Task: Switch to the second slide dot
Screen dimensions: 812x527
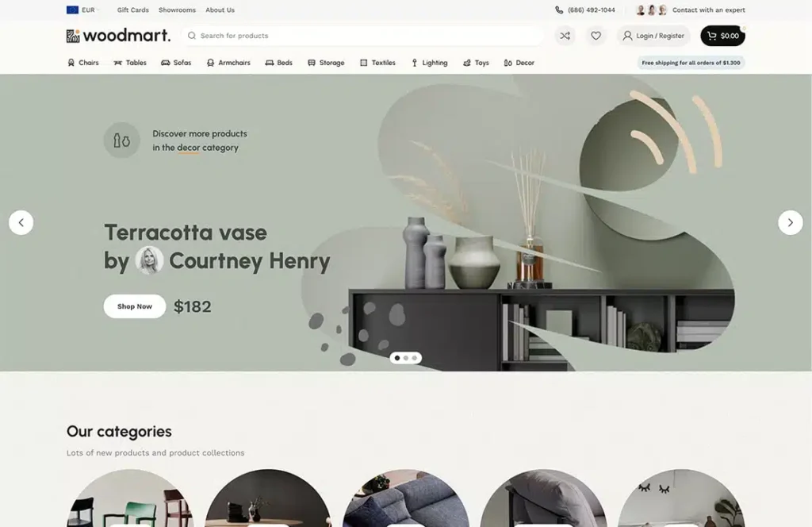Action: click(406, 358)
